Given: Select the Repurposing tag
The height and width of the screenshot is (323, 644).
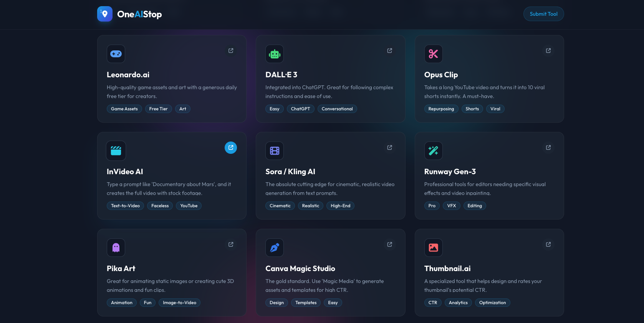Looking at the screenshot, I should [x=441, y=109].
